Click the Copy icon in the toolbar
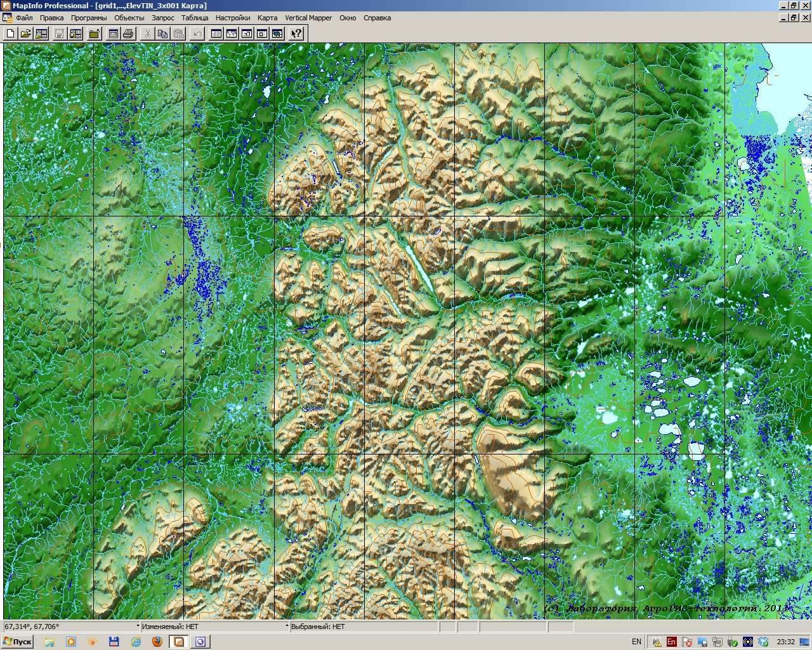Image resolution: width=812 pixels, height=650 pixels. click(162, 34)
